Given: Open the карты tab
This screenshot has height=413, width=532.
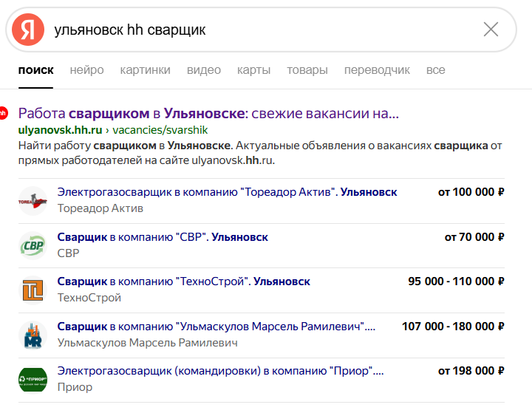Looking at the screenshot, I should 253,70.
